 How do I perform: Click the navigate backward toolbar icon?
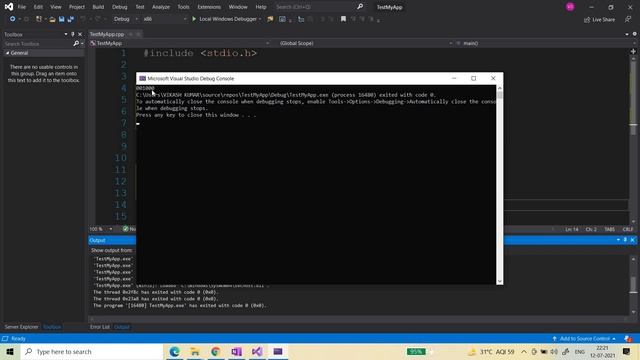[13, 19]
